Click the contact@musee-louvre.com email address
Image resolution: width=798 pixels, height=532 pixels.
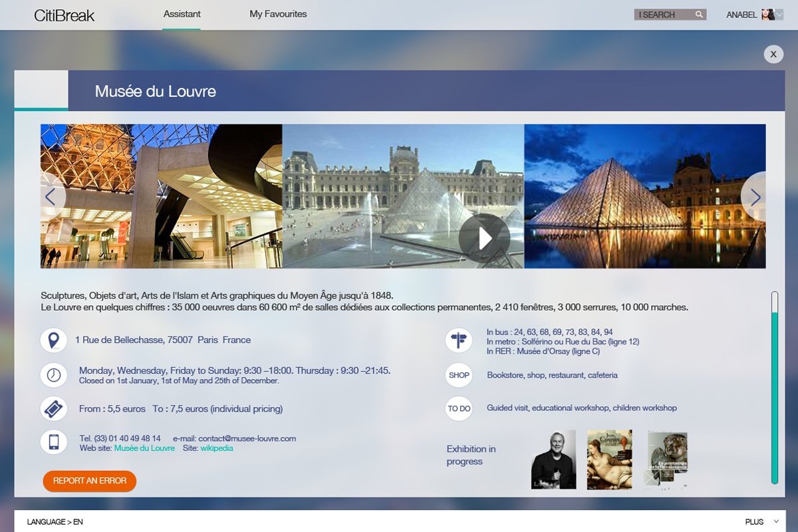pos(247,438)
